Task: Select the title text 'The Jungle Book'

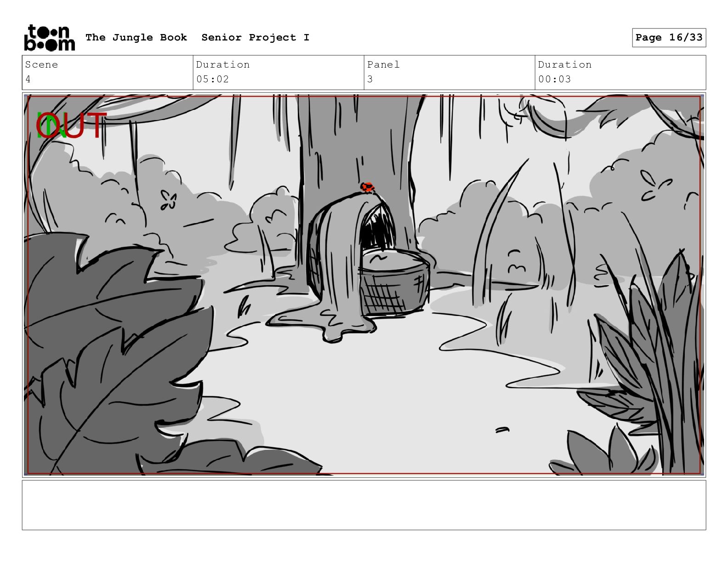Action: click(x=136, y=37)
